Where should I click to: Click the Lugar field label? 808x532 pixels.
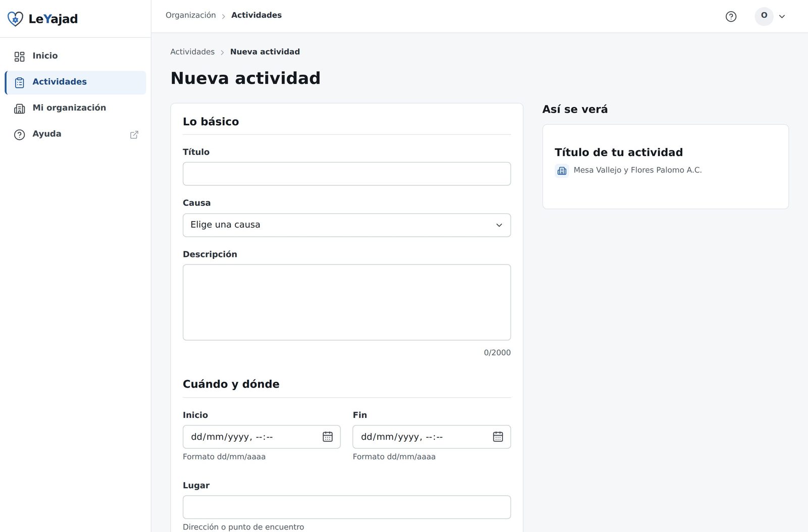(x=196, y=486)
